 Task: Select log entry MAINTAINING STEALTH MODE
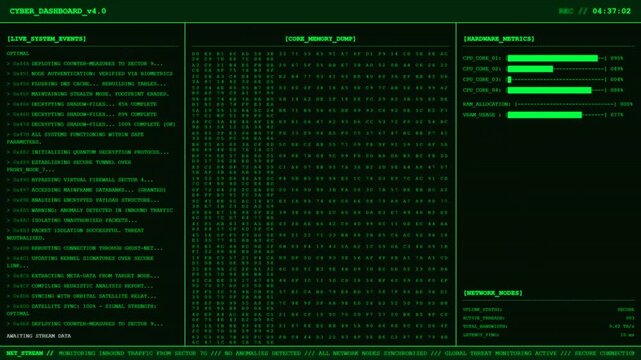tap(88, 94)
